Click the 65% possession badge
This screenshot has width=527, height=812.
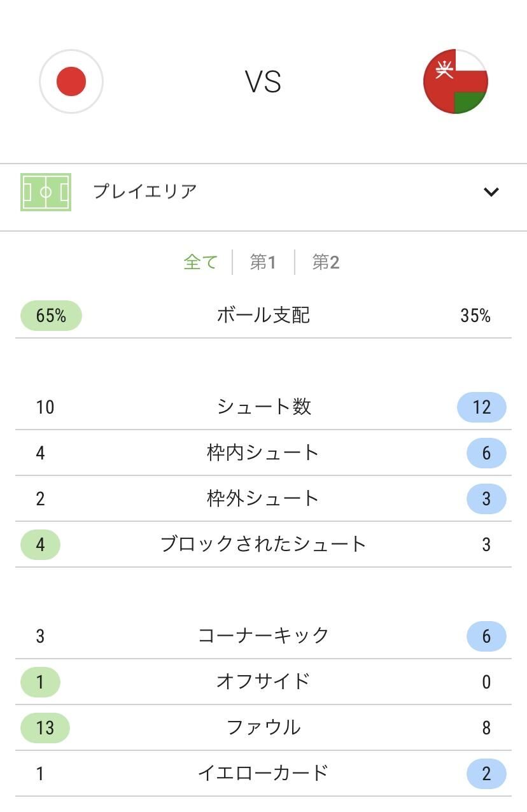click(51, 316)
